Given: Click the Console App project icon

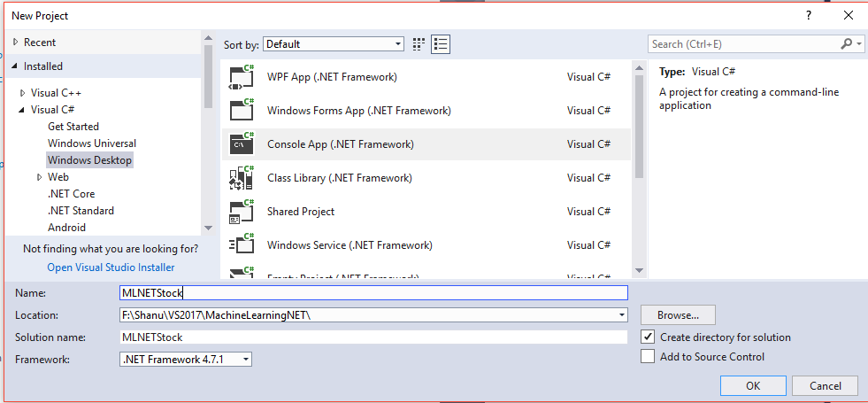Looking at the screenshot, I should (x=242, y=144).
